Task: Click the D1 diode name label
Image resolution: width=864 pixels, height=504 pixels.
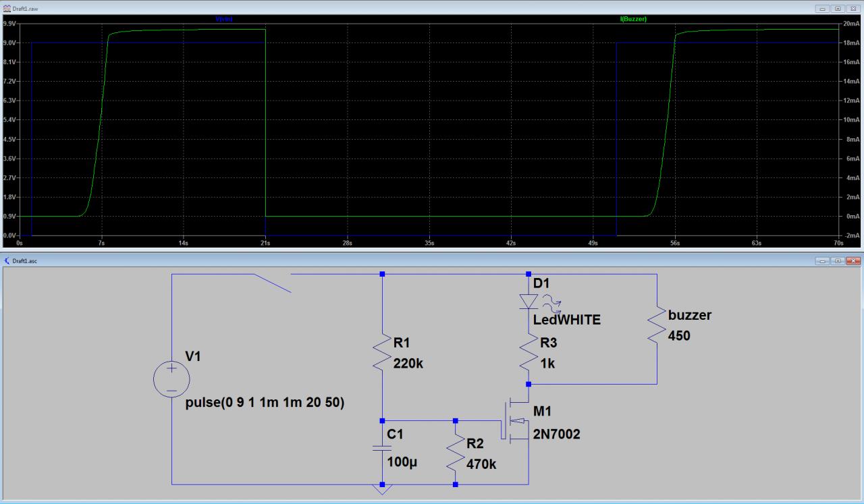Action: pyautogui.click(x=542, y=283)
